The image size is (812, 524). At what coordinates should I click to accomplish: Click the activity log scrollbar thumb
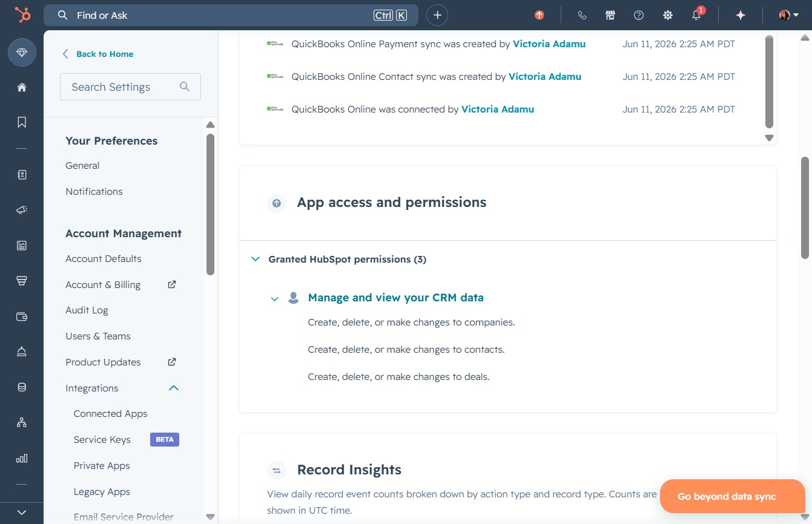769,81
